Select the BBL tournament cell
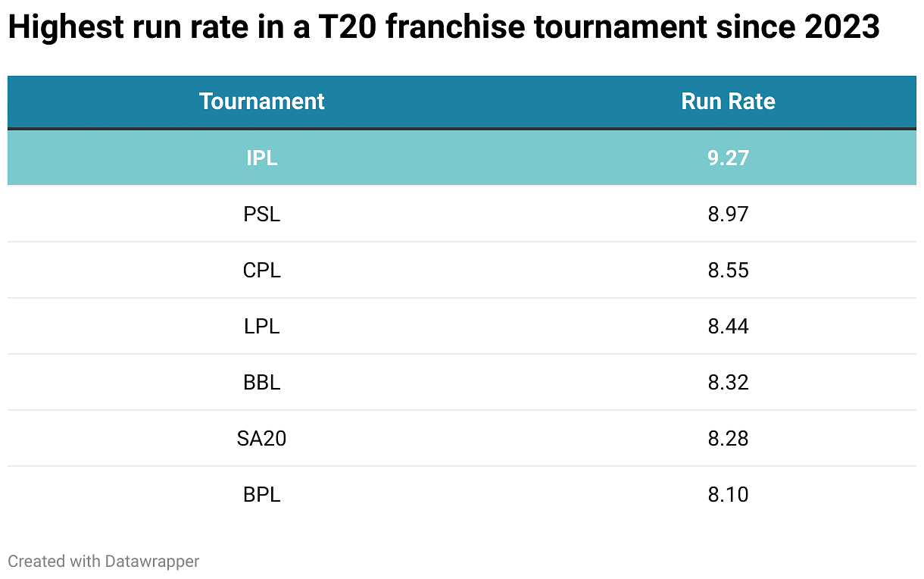Image resolution: width=924 pixels, height=579 pixels. [x=262, y=383]
